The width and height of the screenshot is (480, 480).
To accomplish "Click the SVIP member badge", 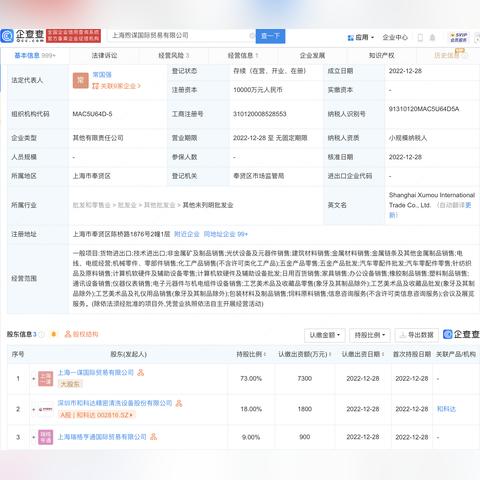I will (459, 37).
